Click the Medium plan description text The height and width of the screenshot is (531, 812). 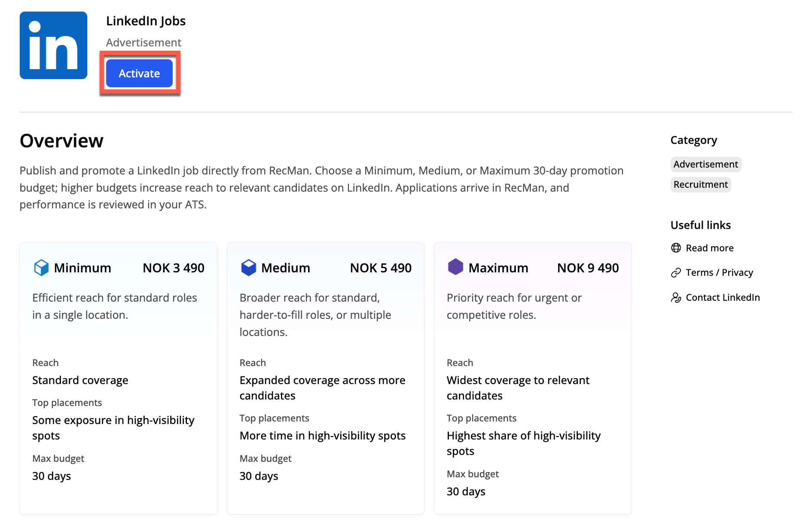coord(315,315)
